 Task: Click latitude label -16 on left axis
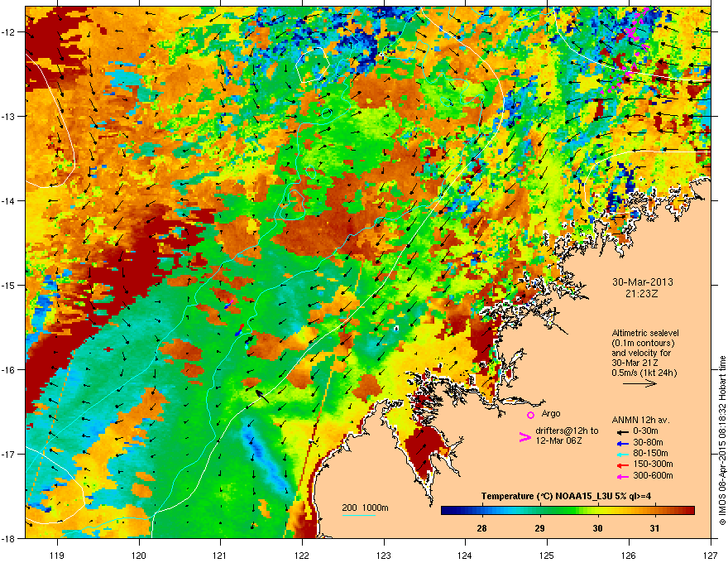9,370
